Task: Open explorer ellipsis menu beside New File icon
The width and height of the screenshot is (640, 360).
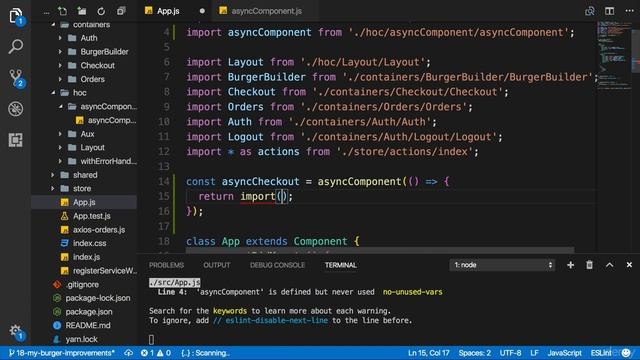Action: click(x=47, y=12)
